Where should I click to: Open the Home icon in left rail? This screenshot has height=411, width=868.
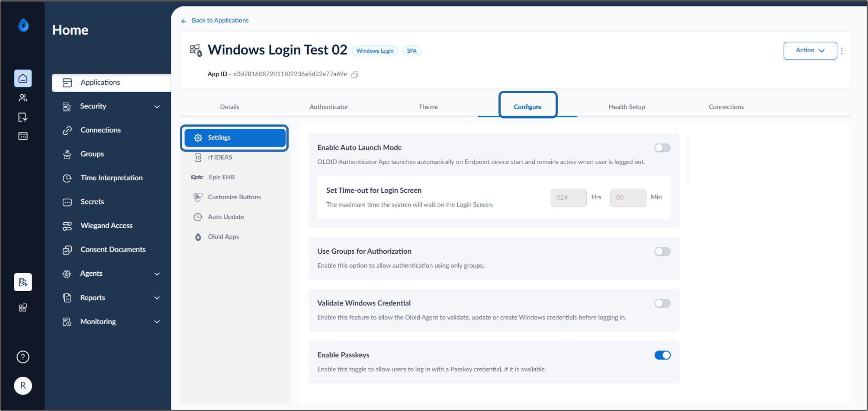(23, 79)
